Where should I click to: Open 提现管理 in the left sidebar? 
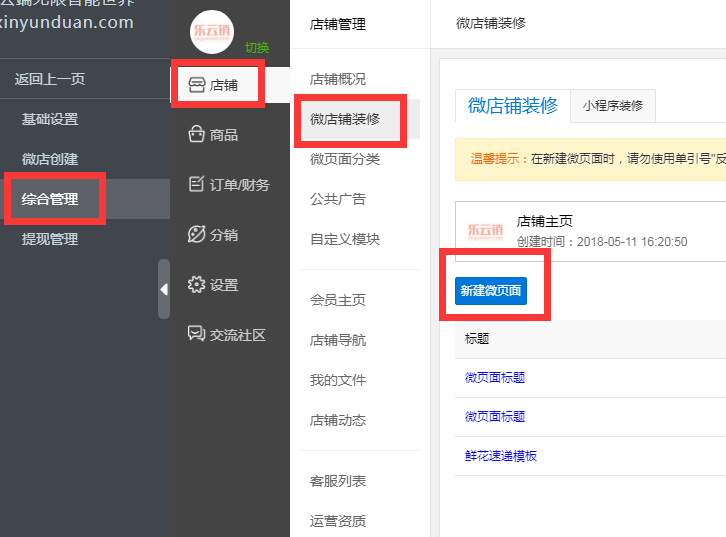(50, 239)
